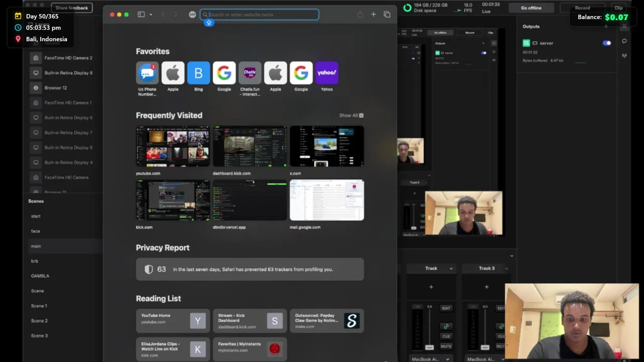The width and height of the screenshot is (644, 362).
Task: Open the youtube.com thumbnail
Action: pyautogui.click(x=173, y=146)
